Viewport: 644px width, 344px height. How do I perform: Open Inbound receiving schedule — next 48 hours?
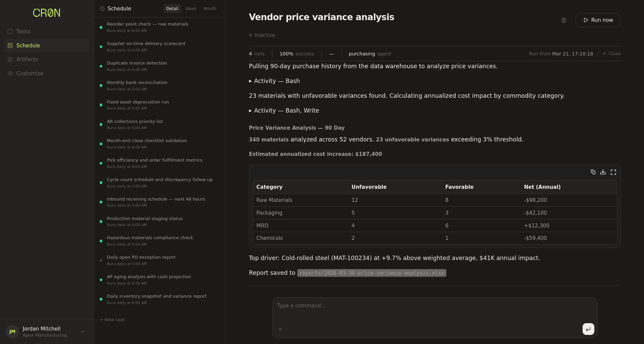[159, 202]
